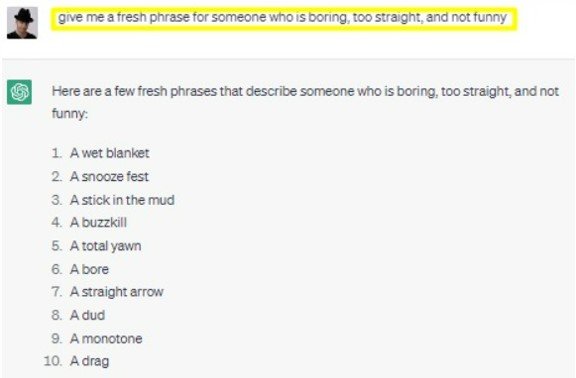Screen dimensions: 576x378
Task: Select 'A monotone' in the list
Action: [106, 338]
